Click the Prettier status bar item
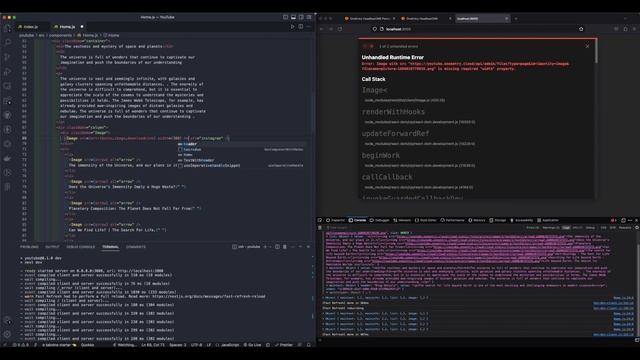Viewport: 640px width, 360px height. (x=284, y=345)
